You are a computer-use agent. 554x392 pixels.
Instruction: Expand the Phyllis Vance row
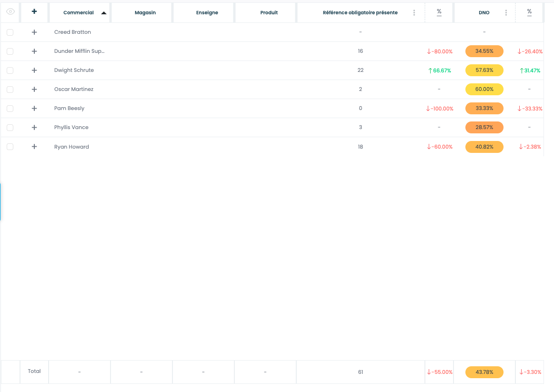(x=34, y=128)
